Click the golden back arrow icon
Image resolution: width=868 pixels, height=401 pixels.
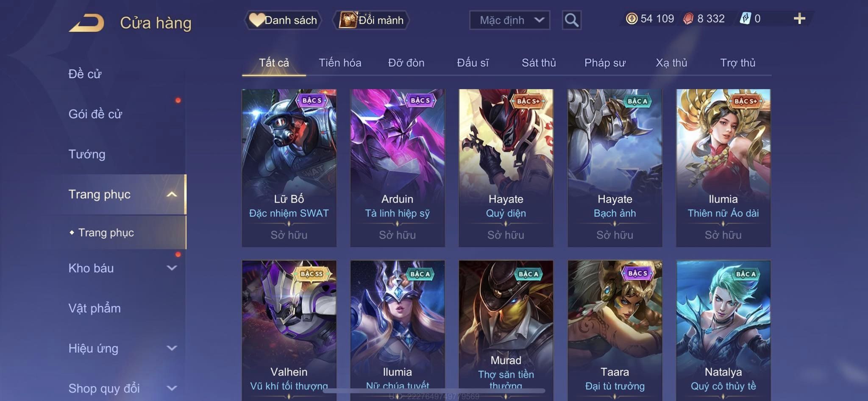click(x=87, y=23)
